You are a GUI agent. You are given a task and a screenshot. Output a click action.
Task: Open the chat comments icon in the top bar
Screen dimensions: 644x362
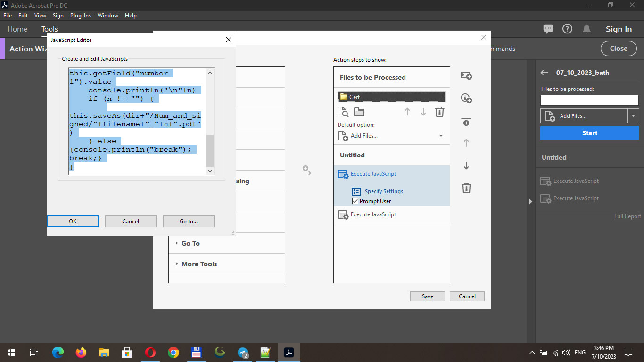coord(548,29)
